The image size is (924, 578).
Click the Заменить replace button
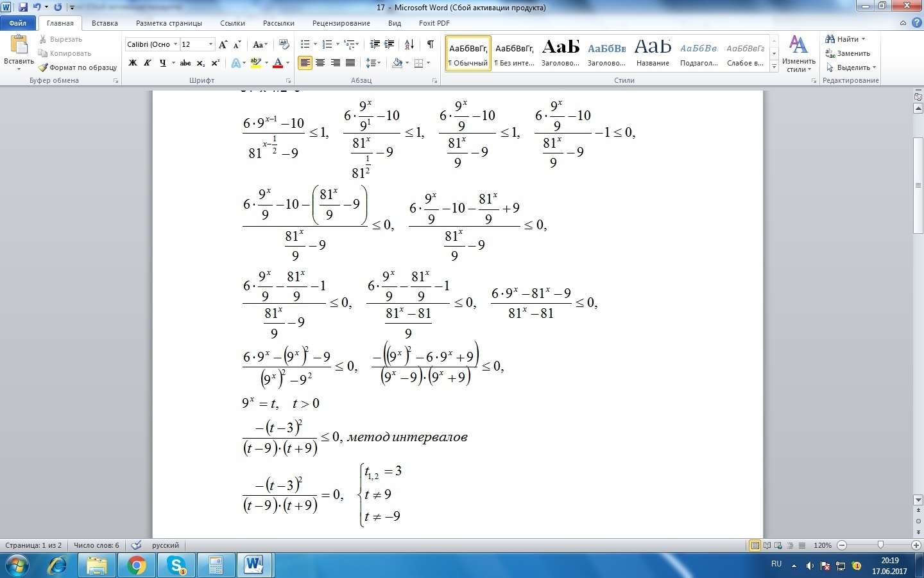point(848,53)
